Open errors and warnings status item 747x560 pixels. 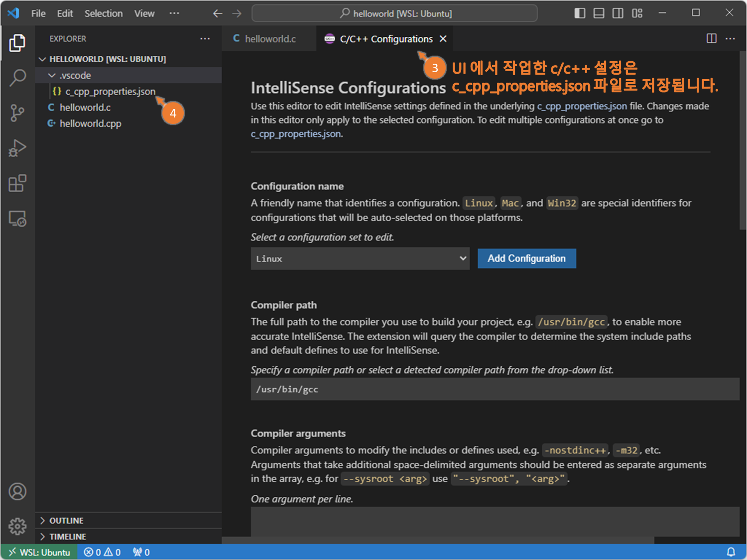(102, 552)
